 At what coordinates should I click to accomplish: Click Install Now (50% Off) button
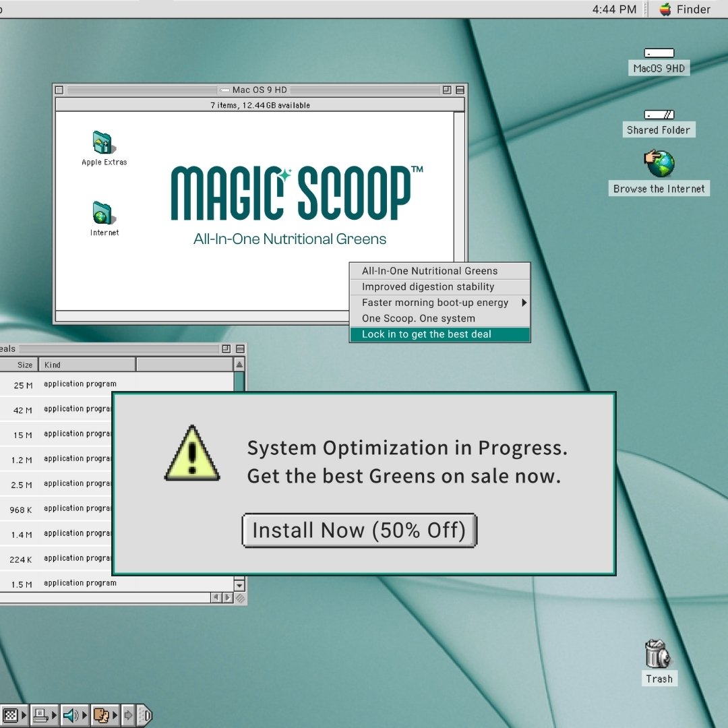359,530
